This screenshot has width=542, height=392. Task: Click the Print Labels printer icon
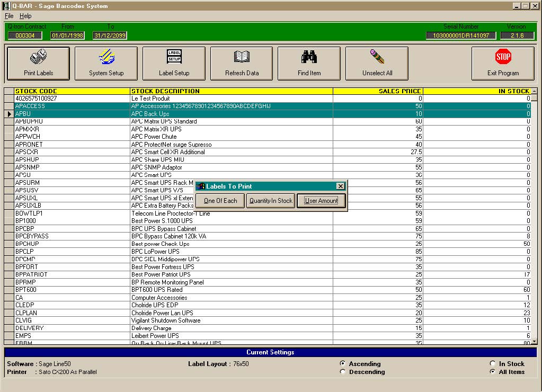coord(38,57)
